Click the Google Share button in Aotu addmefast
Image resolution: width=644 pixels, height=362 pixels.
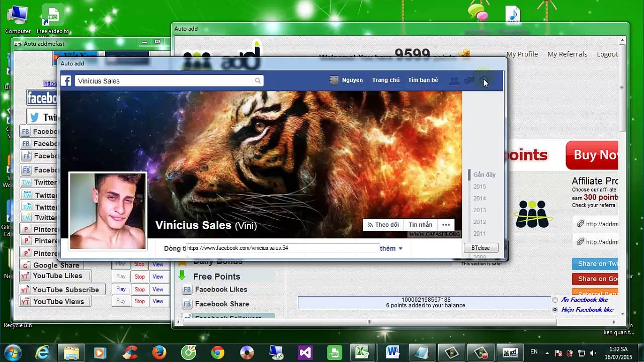tap(53, 265)
